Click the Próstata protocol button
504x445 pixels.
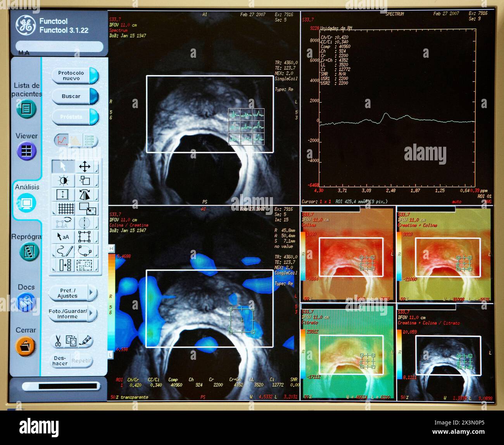[75, 117]
